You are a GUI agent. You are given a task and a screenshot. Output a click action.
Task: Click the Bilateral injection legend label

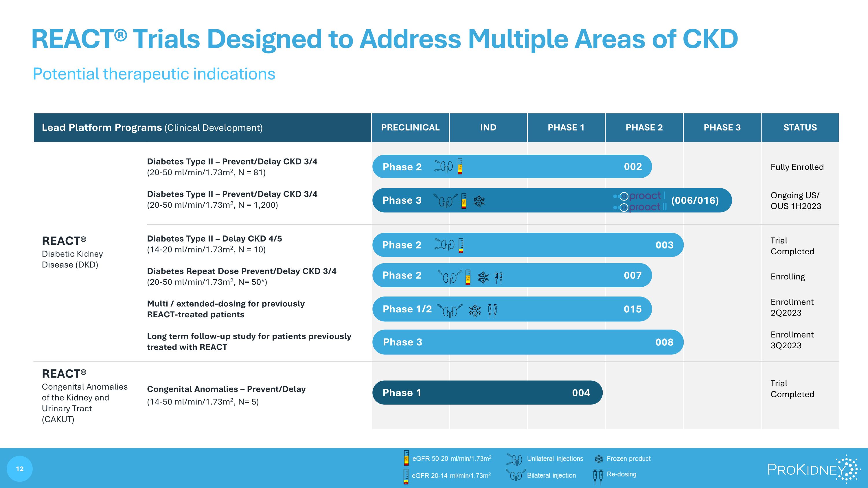pyautogui.click(x=551, y=475)
